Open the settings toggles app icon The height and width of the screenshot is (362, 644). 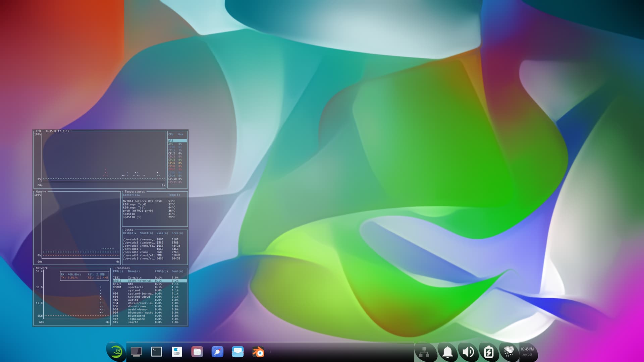tap(177, 352)
